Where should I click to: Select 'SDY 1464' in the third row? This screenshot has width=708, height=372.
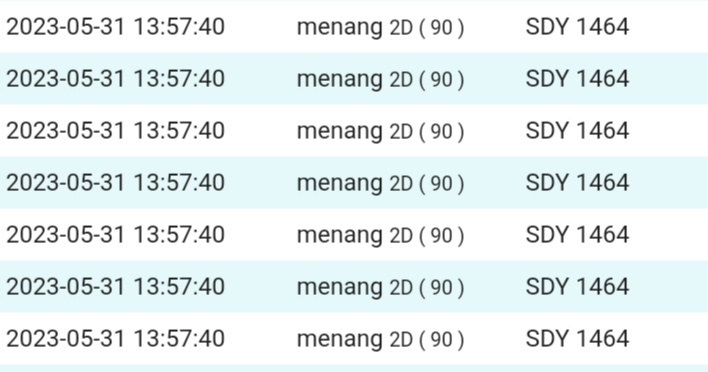pos(577,130)
